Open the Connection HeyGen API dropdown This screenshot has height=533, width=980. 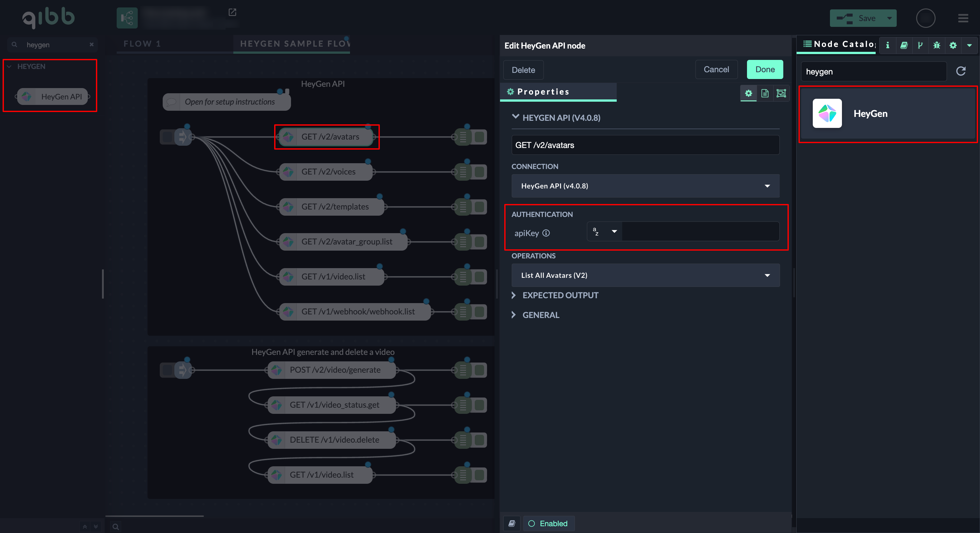click(x=645, y=186)
